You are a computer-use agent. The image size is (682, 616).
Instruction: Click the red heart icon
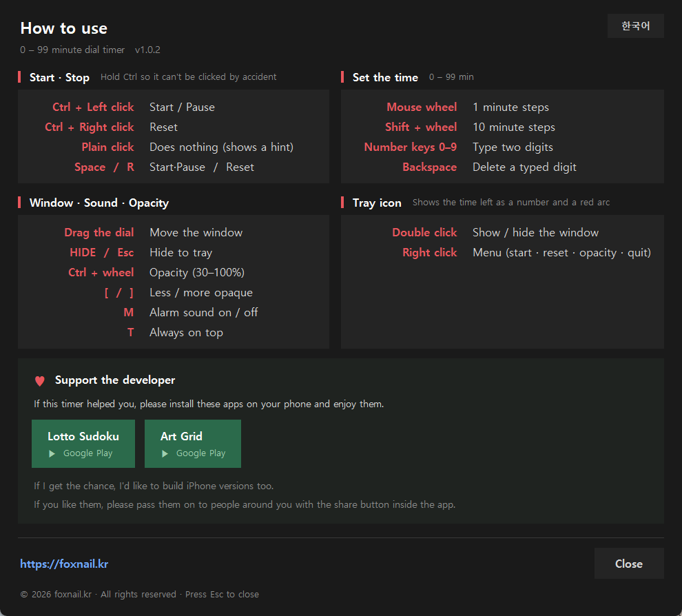tap(39, 381)
